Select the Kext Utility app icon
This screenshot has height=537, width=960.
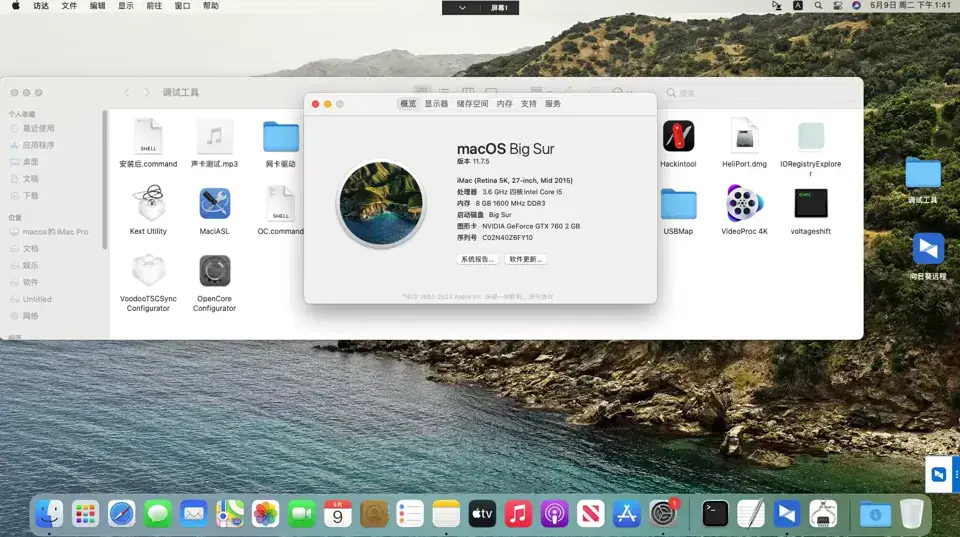tap(148, 203)
